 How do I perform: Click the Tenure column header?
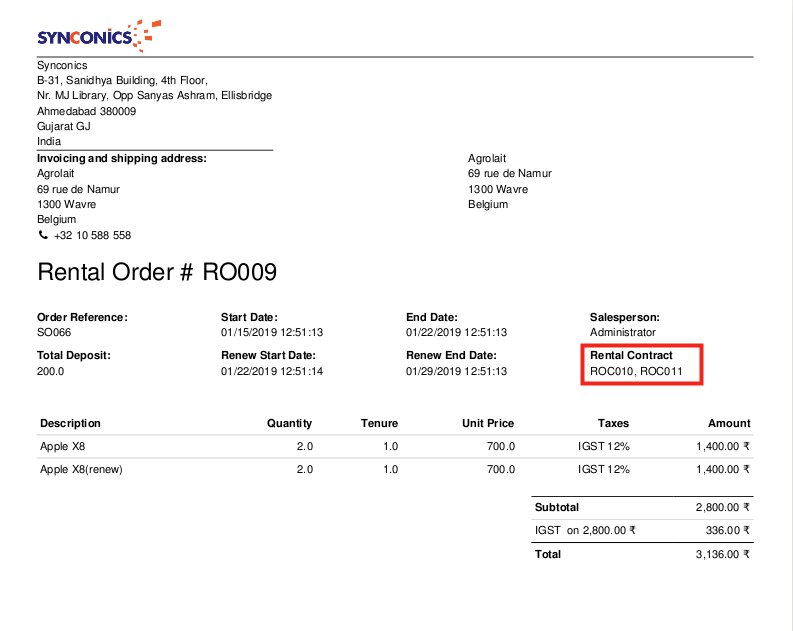click(379, 423)
